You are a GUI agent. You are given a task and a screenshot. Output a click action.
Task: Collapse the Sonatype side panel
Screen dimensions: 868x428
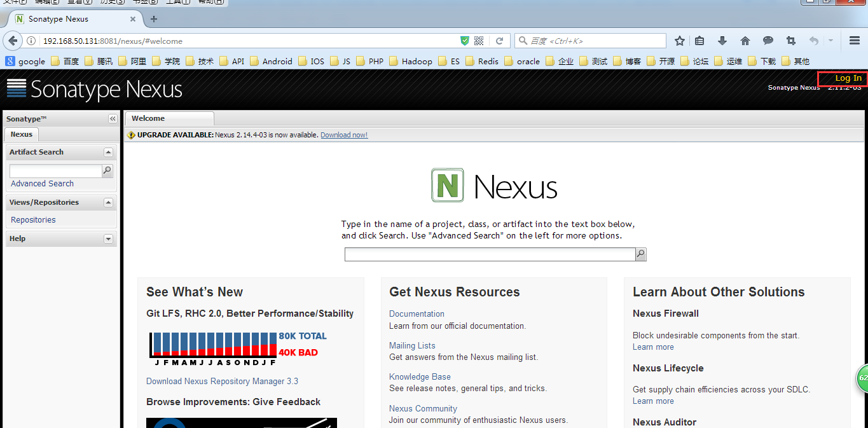(x=113, y=119)
